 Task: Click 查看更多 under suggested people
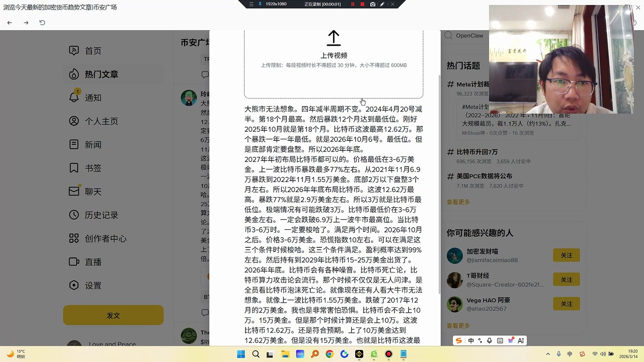pyautogui.click(x=458, y=326)
